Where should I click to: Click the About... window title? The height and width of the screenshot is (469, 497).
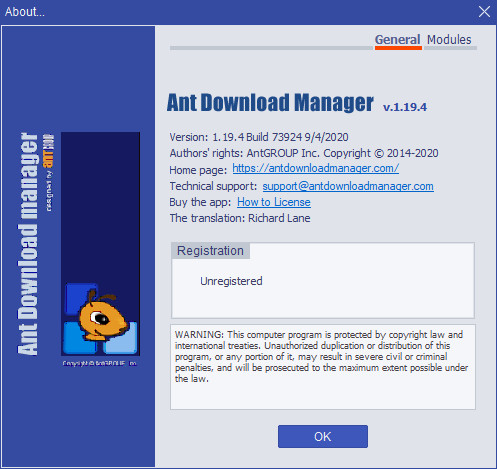(x=25, y=12)
